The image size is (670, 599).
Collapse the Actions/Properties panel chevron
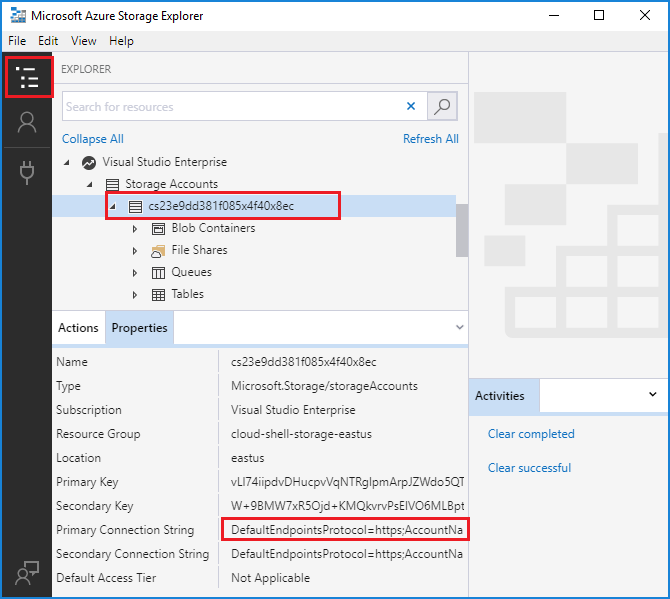click(x=459, y=327)
